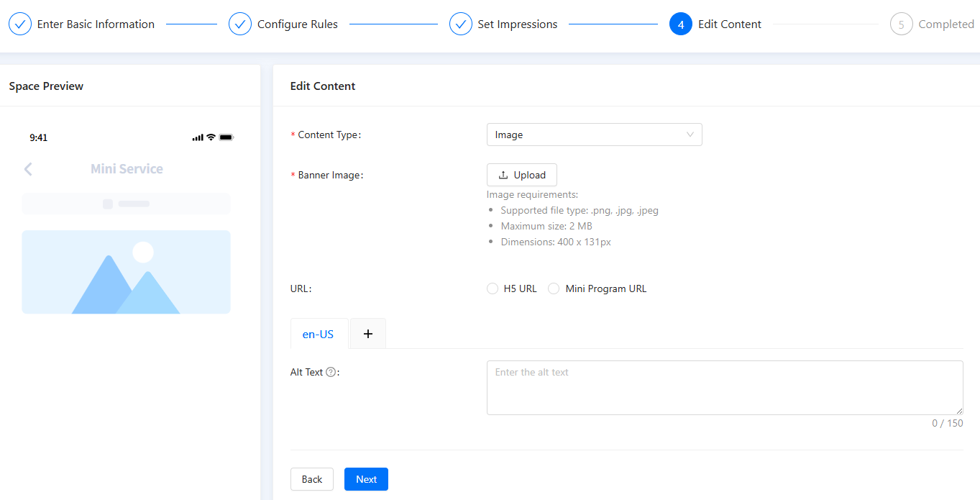Click the Set Impressions step label

click(518, 24)
